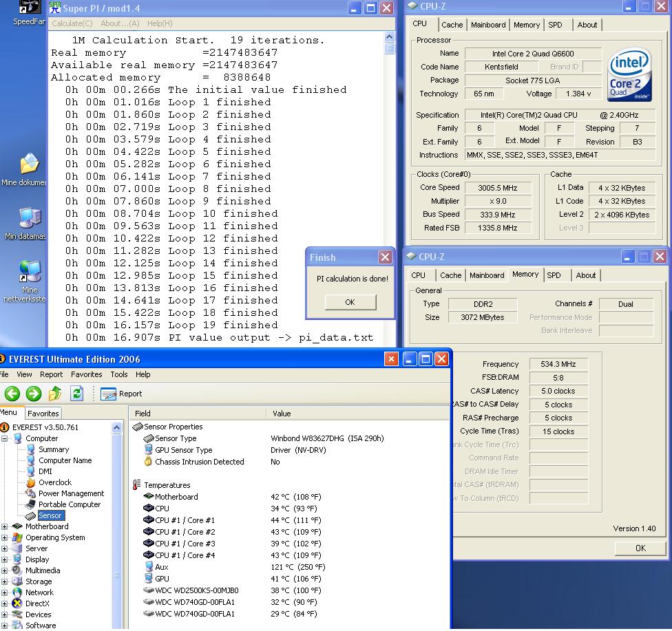Click OK button in lower CPU-Z window
The width and height of the screenshot is (672, 631).
(x=640, y=548)
